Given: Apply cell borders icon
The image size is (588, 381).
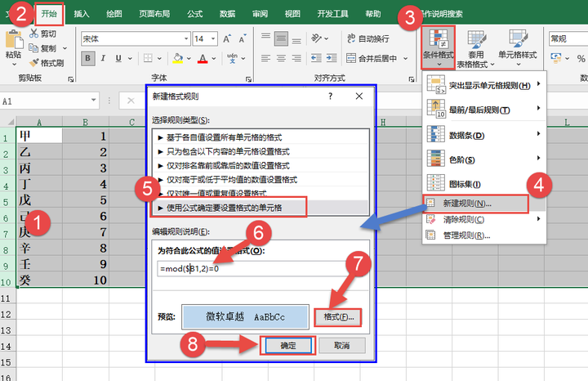Looking at the screenshot, I should tap(148, 58).
